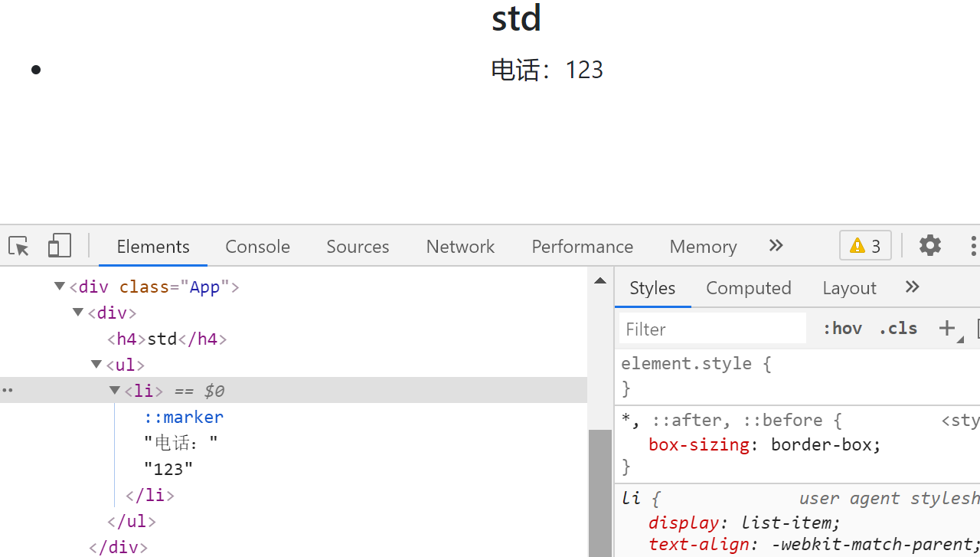
Task: Show more Styles pane tabs chevron
Action: click(912, 287)
